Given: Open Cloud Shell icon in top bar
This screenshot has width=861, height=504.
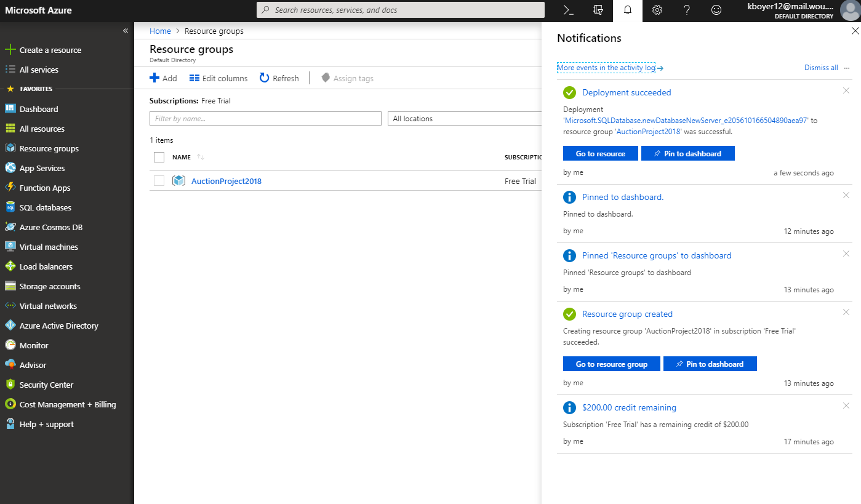Looking at the screenshot, I should (569, 10).
